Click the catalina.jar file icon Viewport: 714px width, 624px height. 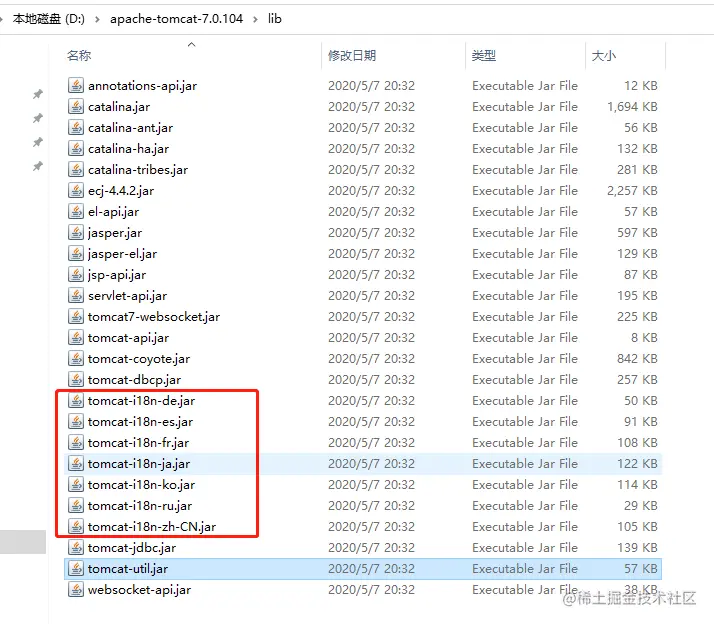tap(76, 107)
